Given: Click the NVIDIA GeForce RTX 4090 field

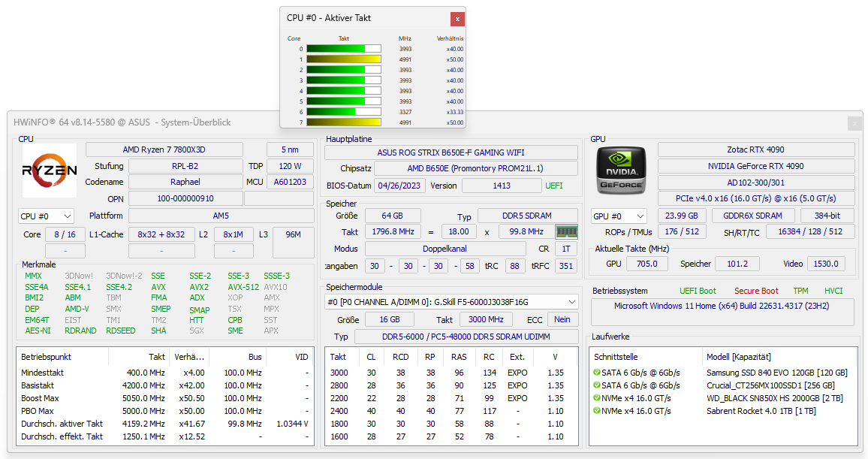Looking at the screenshot, I should click(x=755, y=166).
